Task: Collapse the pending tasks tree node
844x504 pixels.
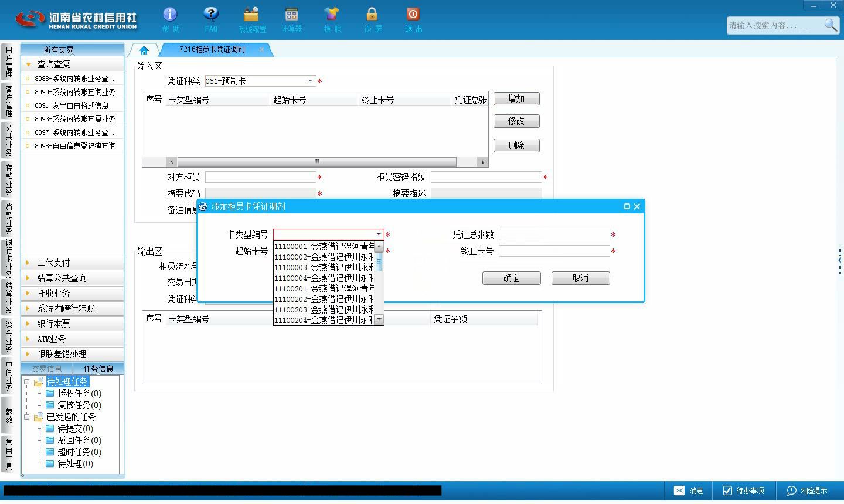Action: [27, 382]
